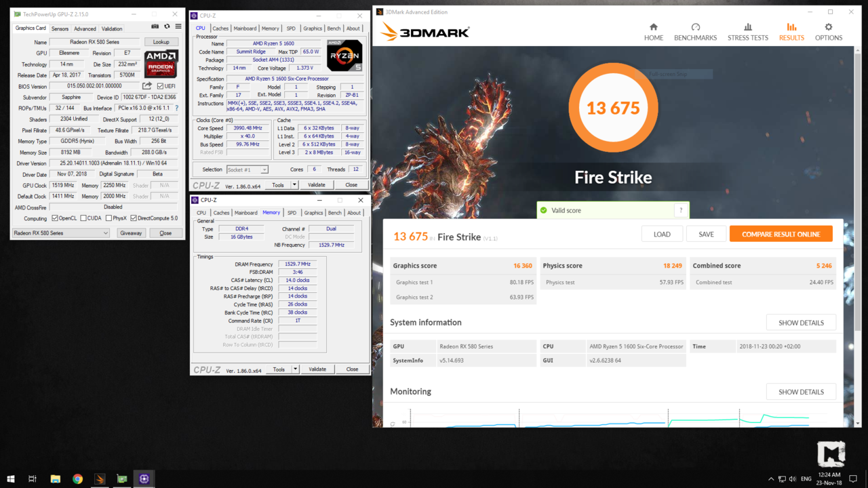Open the Socket #1 selection dropdown in CPU-Z

(247, 169)
